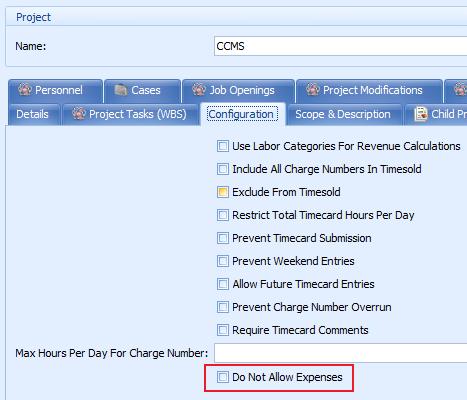This screenshot has height=400, width=467.
Task: Select the Configuration tab
Action: click(x=243, y=114)
